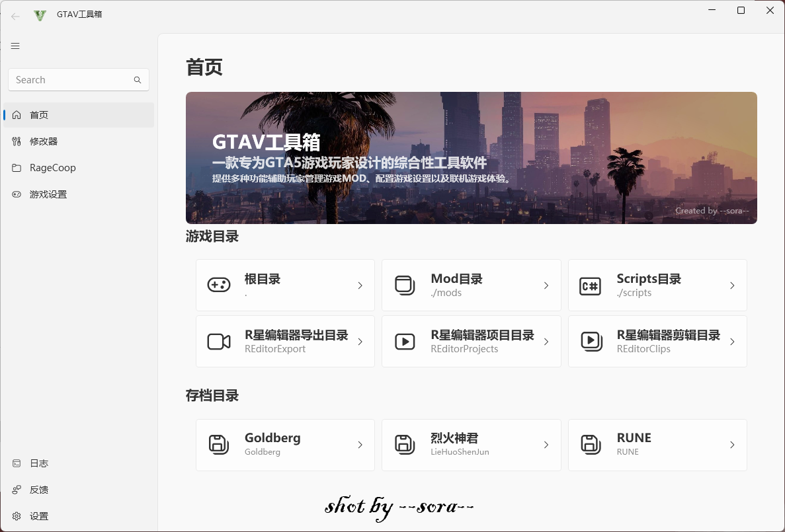Click the 存档目录 section heading
Image resolution: width=785 pixels, height=532 pixels.
212,396
